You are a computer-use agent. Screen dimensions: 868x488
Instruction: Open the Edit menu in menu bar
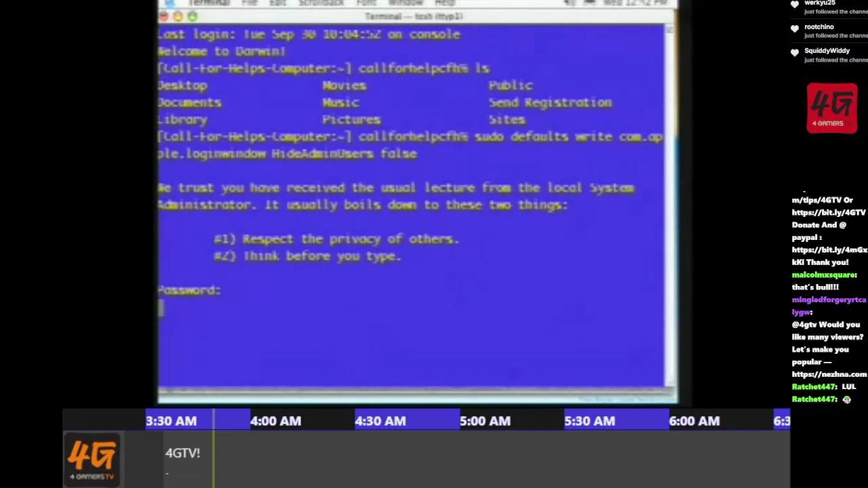tap(278, 3)
